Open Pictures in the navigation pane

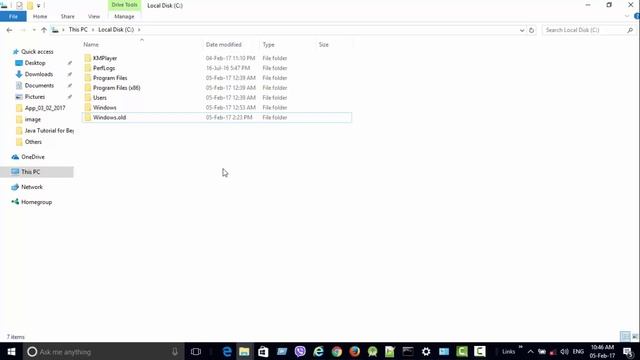tap(35, 97)
